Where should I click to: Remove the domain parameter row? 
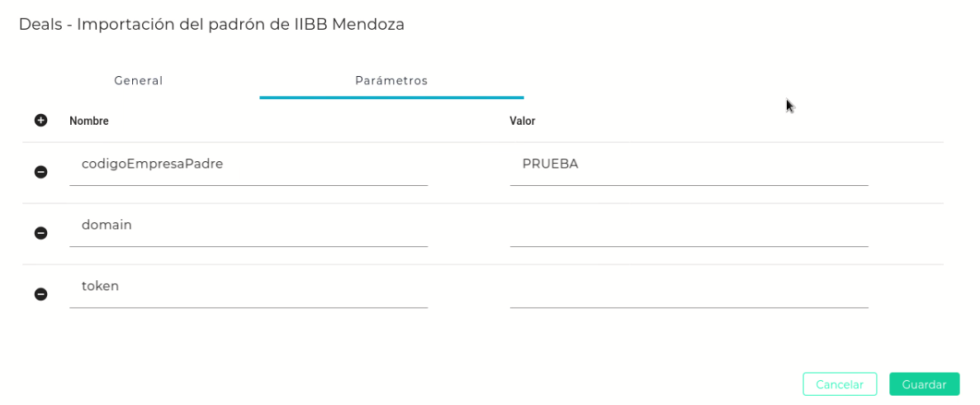[40, 233]
